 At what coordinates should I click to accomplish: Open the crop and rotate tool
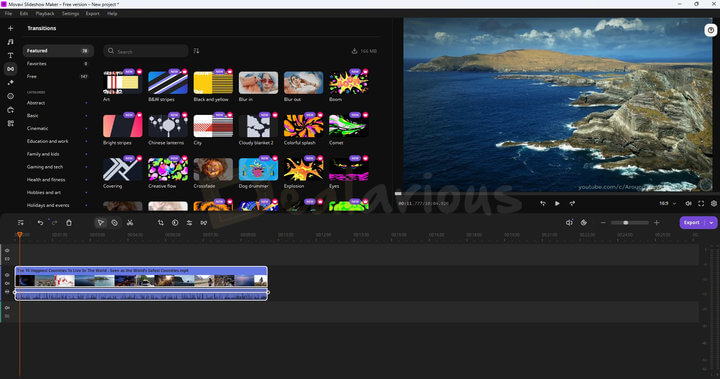161,223
